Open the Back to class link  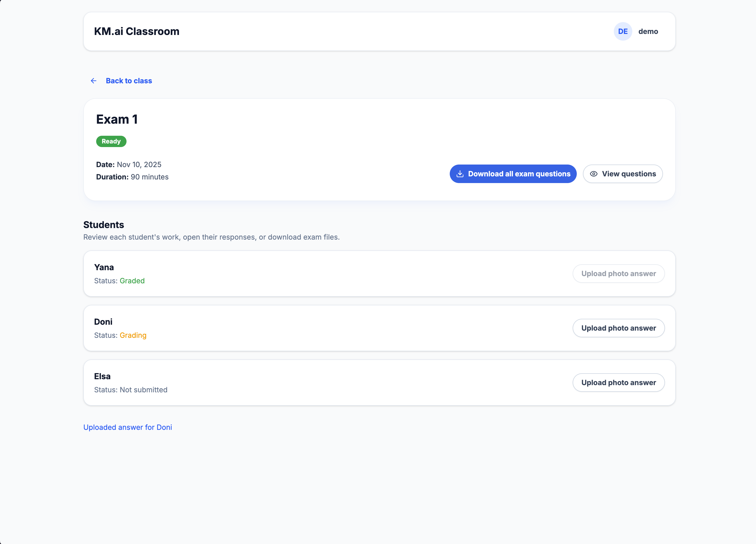tap(129, 81)
